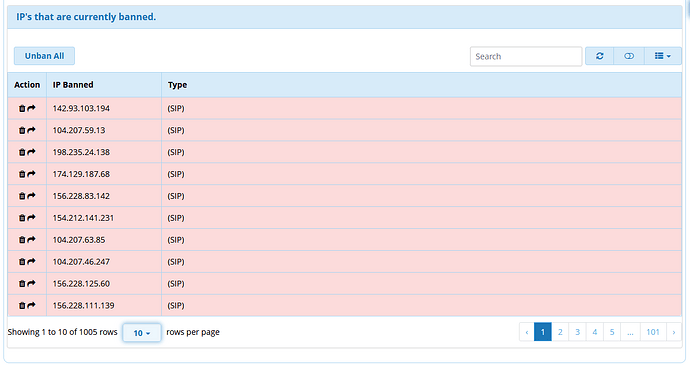Select IP text 104.207.59.13
This screenshot has width=690, height=365.
[x=79, y=130]
